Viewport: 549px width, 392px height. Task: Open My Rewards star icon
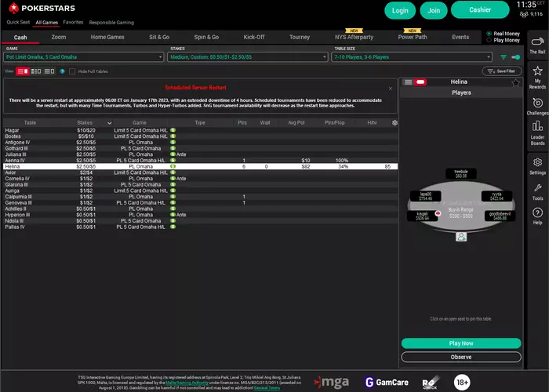537,77
